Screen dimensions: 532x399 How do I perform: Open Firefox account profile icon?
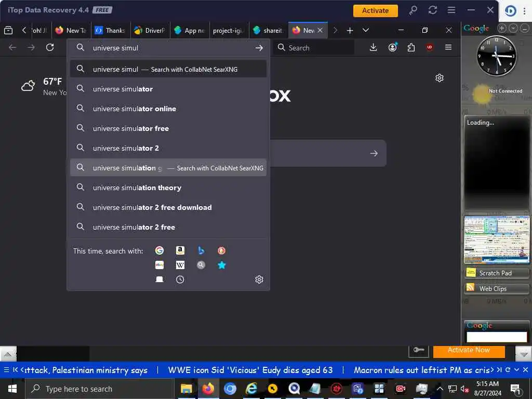(x=393, y=47)
